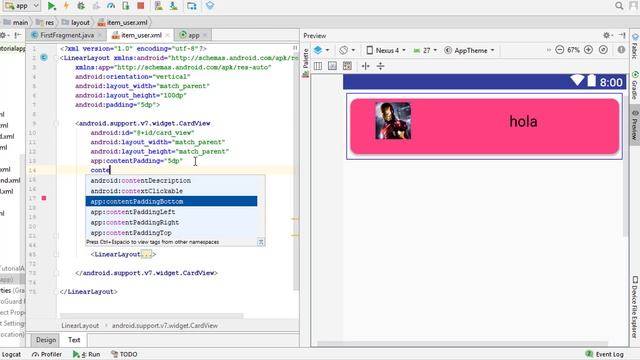Zoom preview to fit screen
Image resolution: width=640 pixels, height=360 pixels.
pos(603,50)
